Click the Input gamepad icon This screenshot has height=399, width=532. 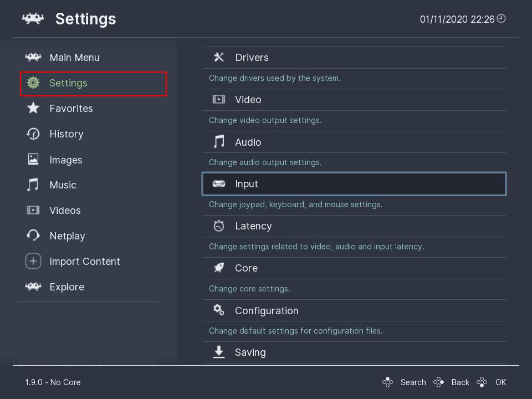coord(219,184)
